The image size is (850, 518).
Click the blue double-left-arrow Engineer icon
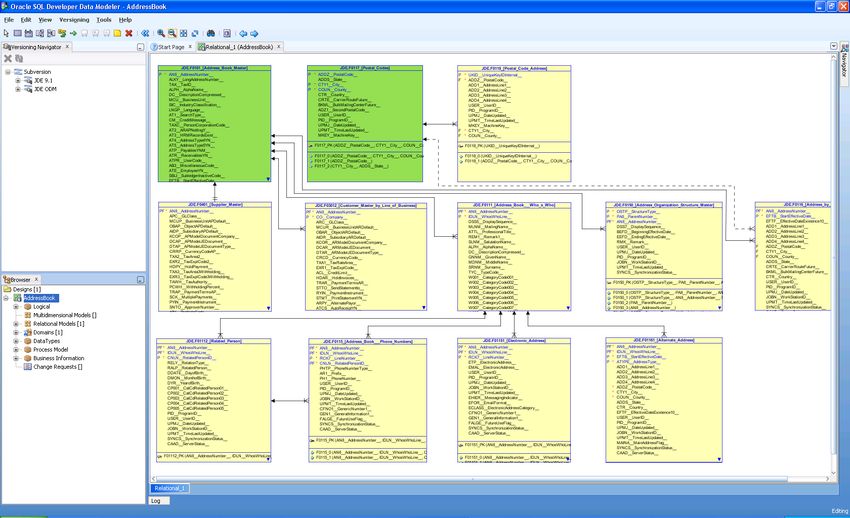tap(145, 34)
